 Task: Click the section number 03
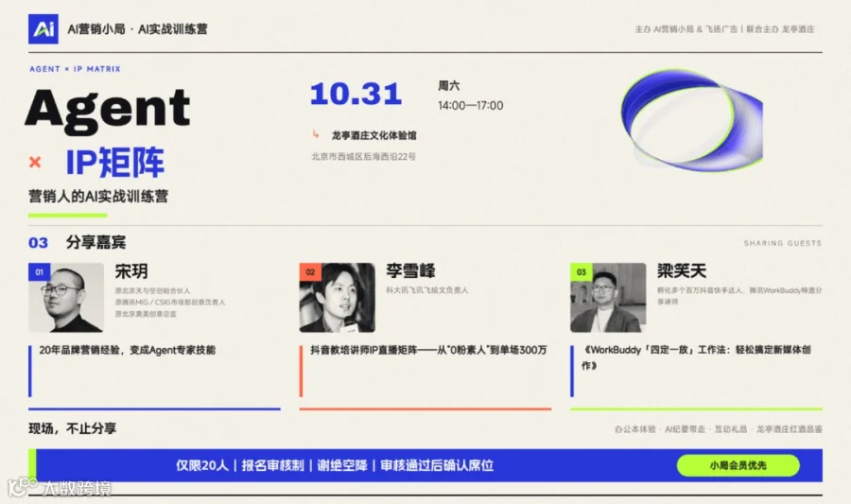click(38, 242)
